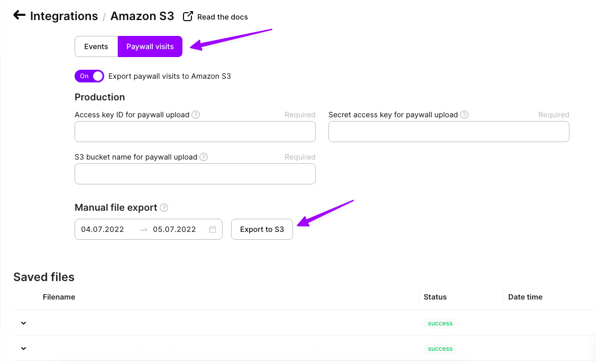Click the end date 05.07.2022
This screenshot has width=596, height=364.
pos(175,229)
